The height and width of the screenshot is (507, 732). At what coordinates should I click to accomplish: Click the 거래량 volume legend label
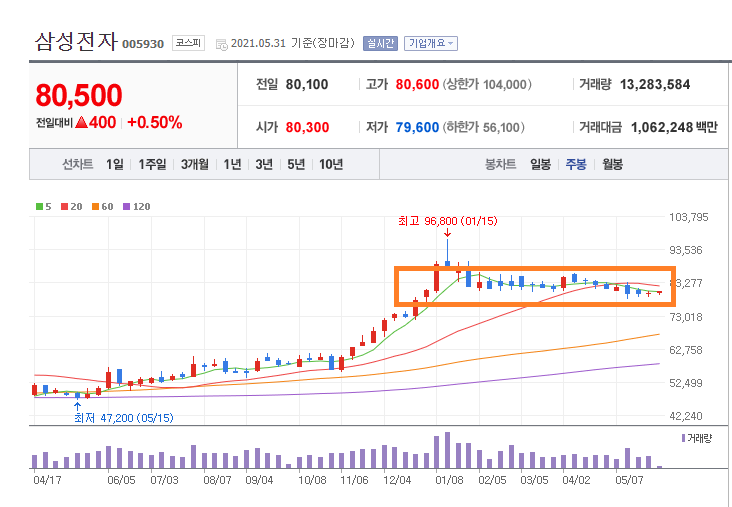pos(697,438)
